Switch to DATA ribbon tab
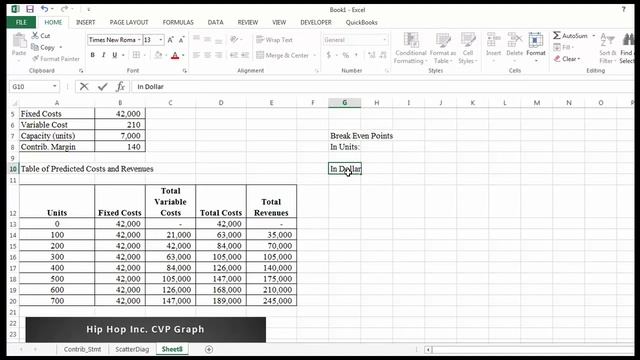This screenshot has height=360, width=640. tap(216, 22)
